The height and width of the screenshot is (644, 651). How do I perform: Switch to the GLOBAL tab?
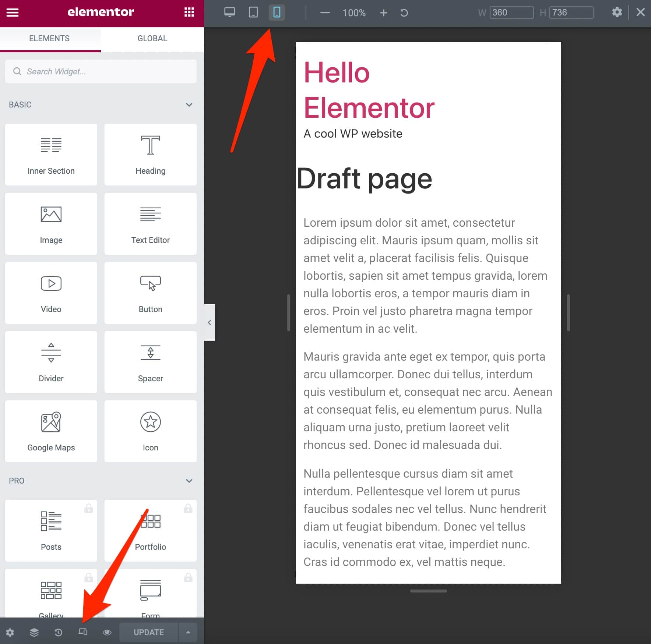(x=152, y=38)
